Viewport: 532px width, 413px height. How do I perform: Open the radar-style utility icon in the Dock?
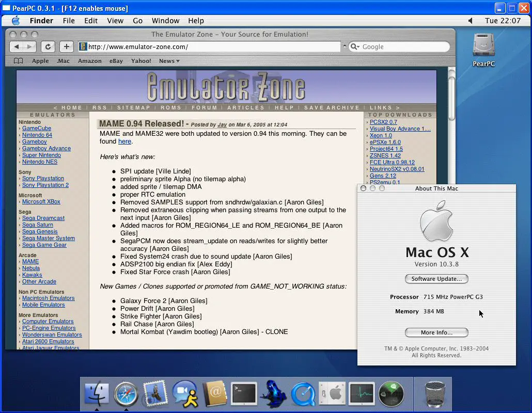(x=391, y=394)
